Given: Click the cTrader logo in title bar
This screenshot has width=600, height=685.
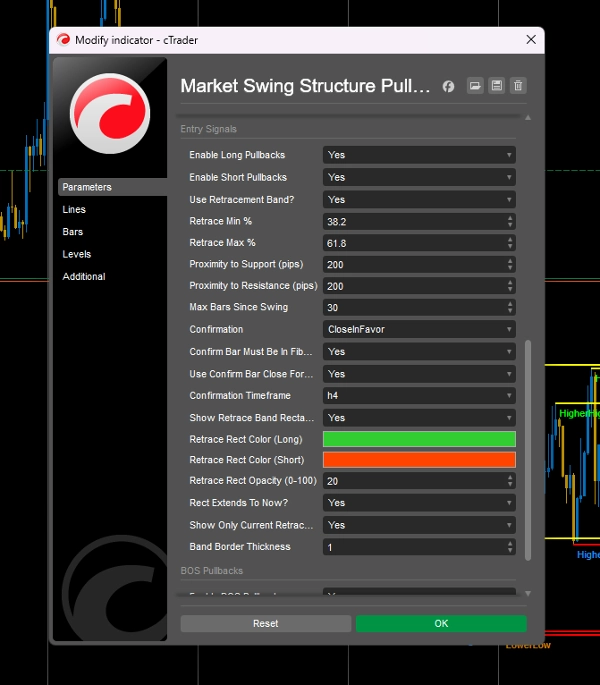Looking at the screenshot, I should (63, 40).
